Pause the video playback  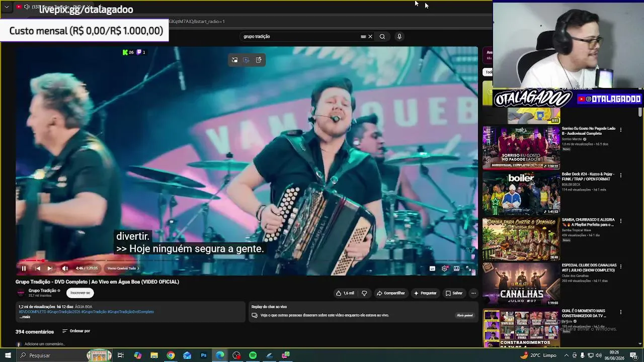[x=24, y=268]
